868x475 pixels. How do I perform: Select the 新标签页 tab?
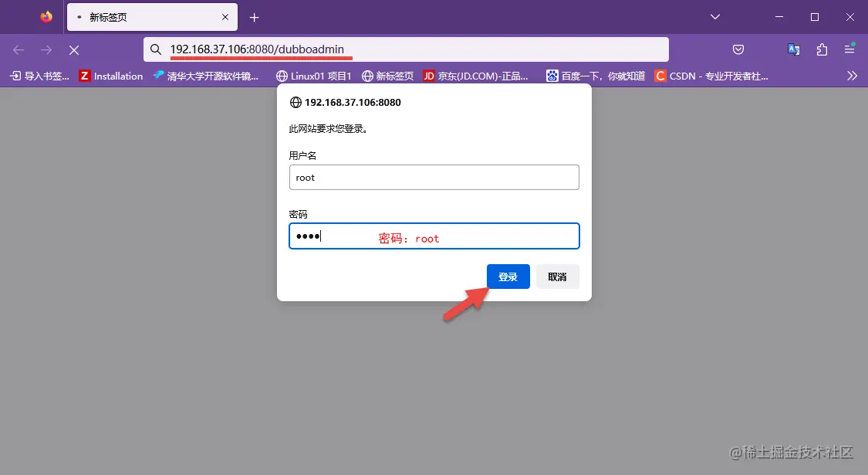coord(152,17)
